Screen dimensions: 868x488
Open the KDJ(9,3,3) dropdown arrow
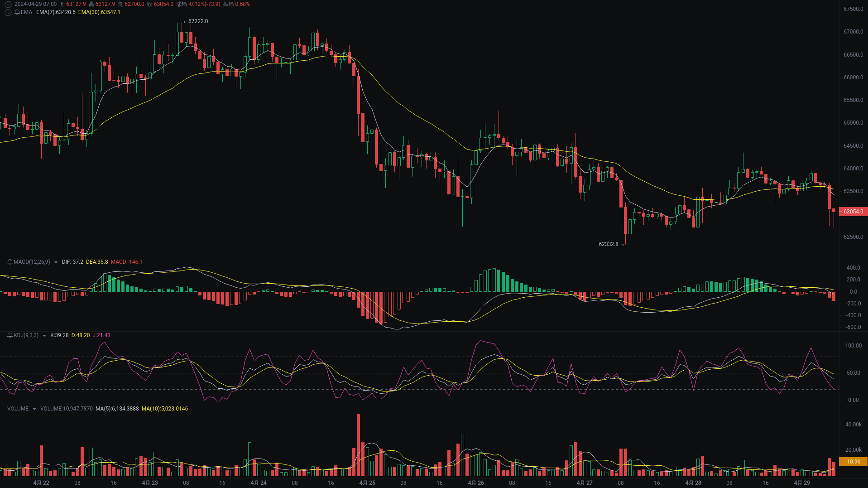coord(44,336)
